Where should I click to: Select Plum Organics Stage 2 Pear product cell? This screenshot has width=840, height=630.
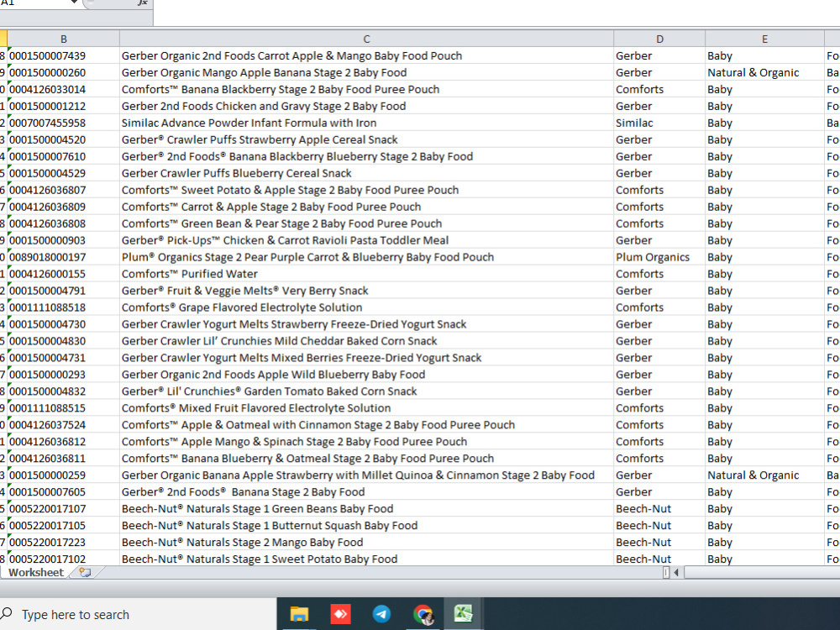(366, 257)
